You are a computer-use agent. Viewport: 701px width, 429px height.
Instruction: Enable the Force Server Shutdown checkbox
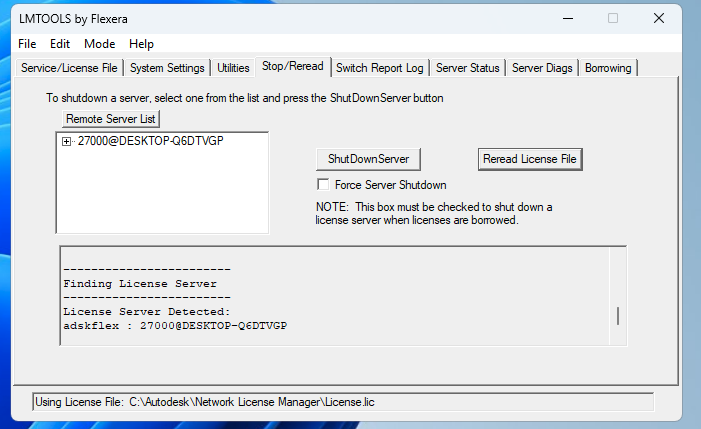point(323,185)
